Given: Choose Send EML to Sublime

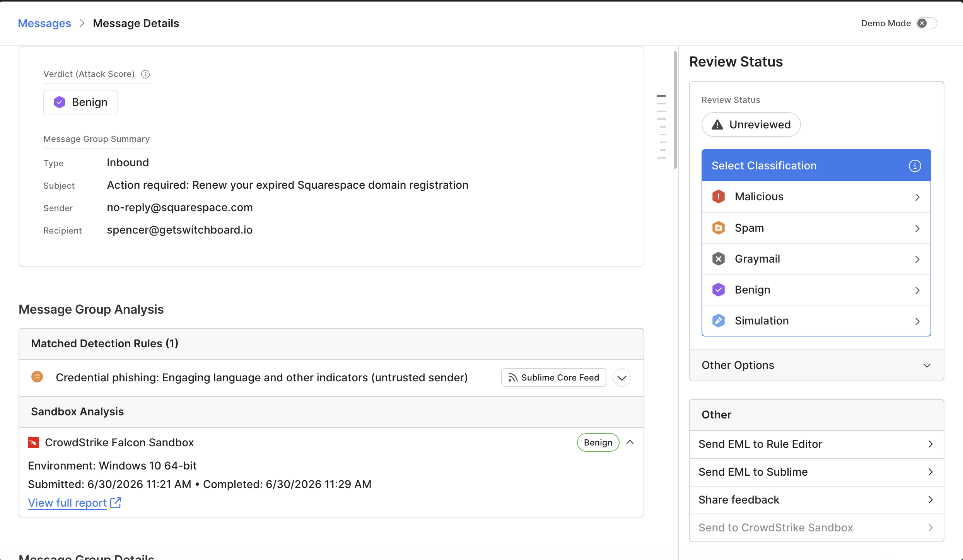Looking at the screenshot, I should coord(816,472).
